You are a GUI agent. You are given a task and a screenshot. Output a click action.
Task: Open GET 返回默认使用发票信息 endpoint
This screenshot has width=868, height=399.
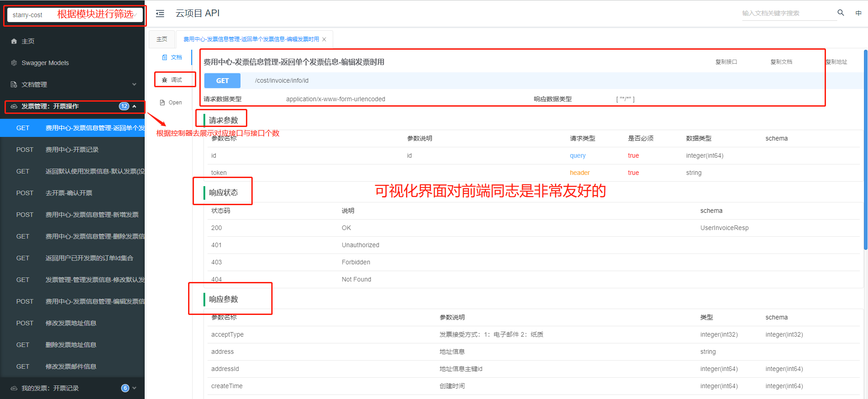[72, 171]
